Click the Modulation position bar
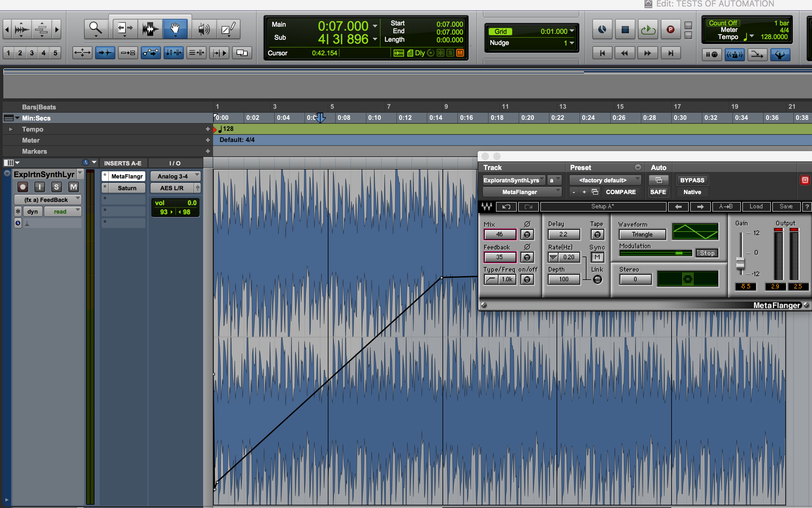The image size is (812, 508). point(655,253)
